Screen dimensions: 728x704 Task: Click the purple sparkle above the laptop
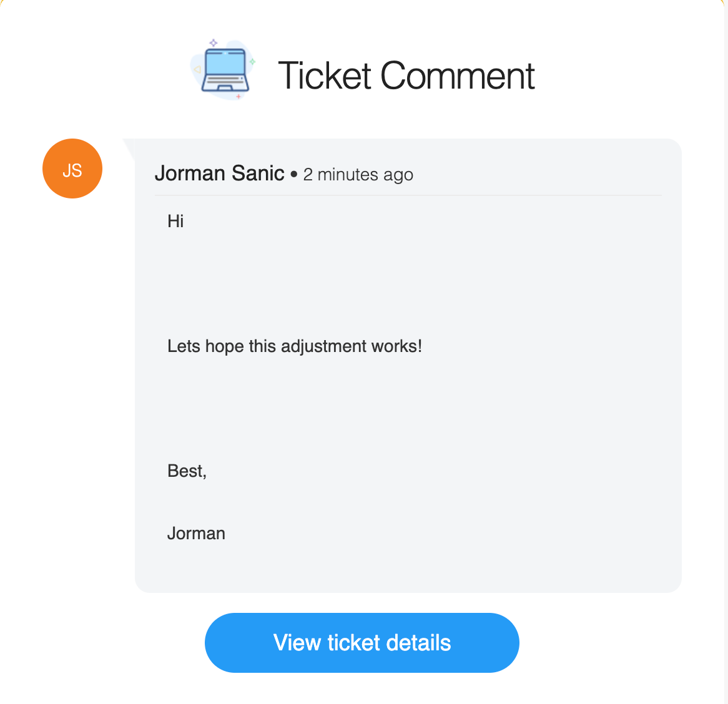[213, 42]
